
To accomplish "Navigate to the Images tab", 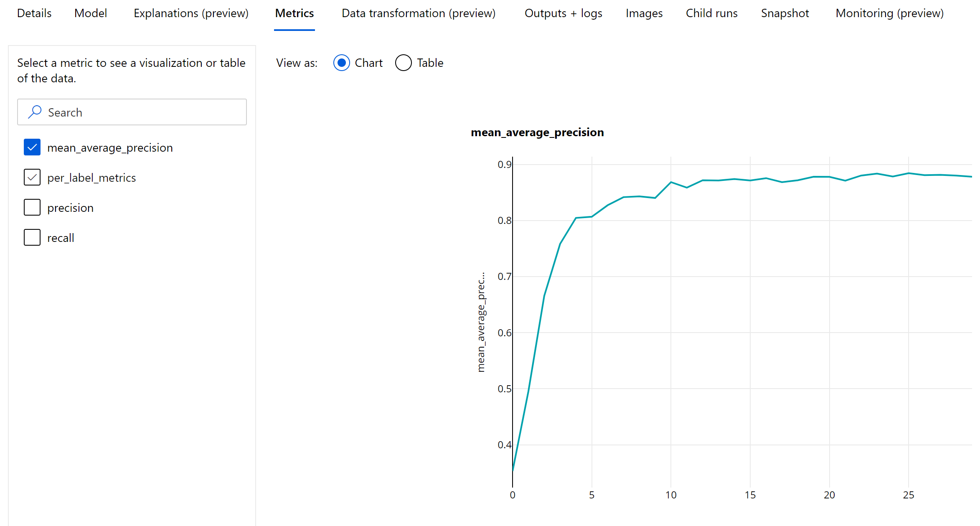I will tap(642, 13).
